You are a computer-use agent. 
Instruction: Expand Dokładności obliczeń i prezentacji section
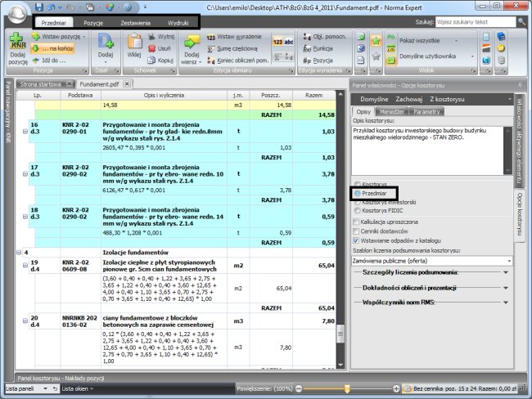(x=506, y=288)
